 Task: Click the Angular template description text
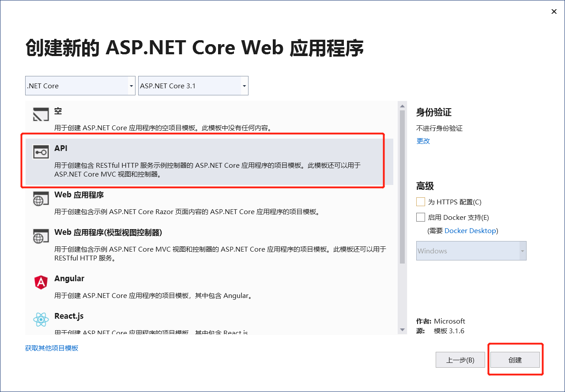pos(154,296)
